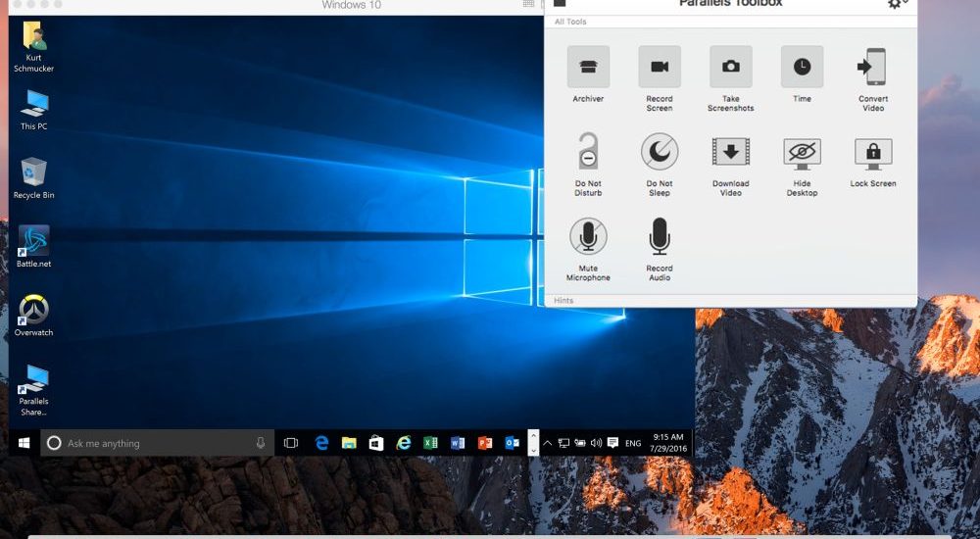This screenshot has height=539, width=980.
Task: Open the taskbar clock showing 9:15 AM
Action: click(x=668, y=443)
